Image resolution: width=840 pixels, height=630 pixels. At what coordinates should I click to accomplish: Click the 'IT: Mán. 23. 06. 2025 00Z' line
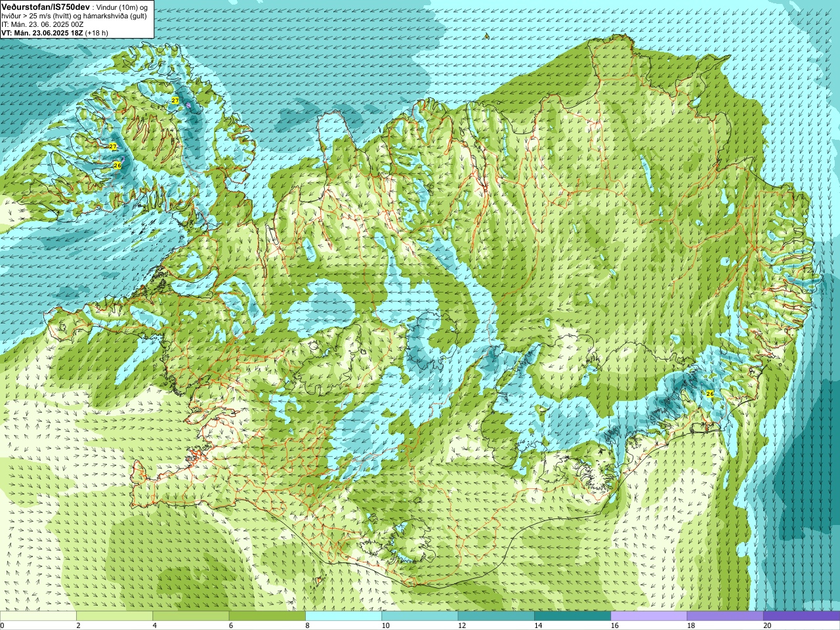[x=43, y=24]
